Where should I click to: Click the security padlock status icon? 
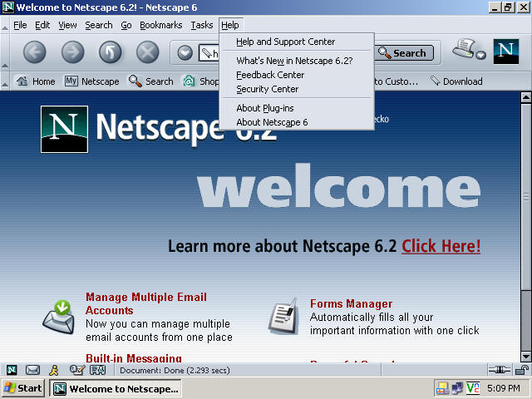522,370
